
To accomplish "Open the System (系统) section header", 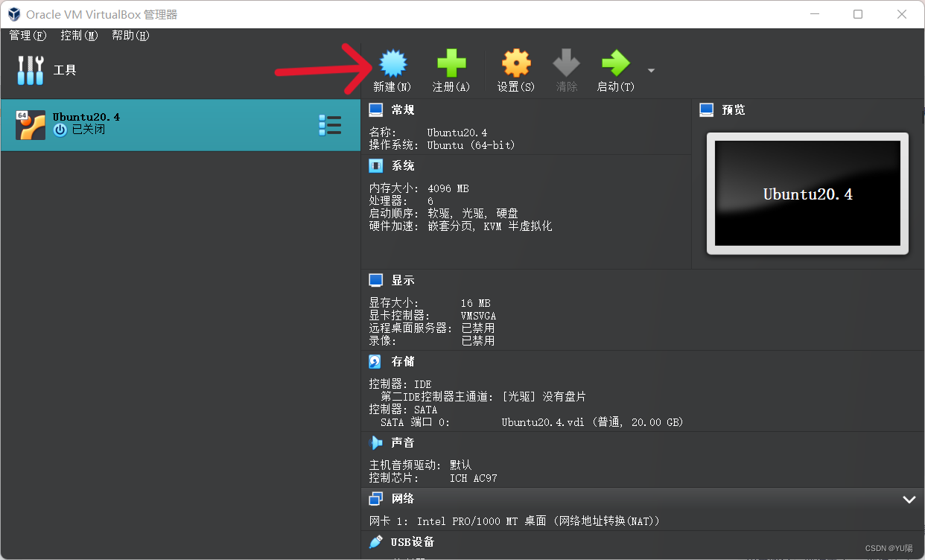I will pos(403,165).
